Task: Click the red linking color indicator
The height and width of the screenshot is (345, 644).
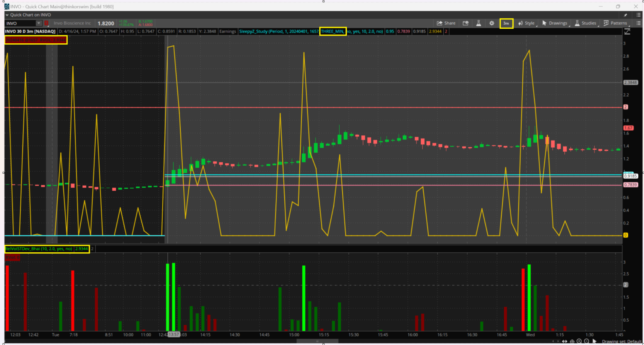Action: 46,23
